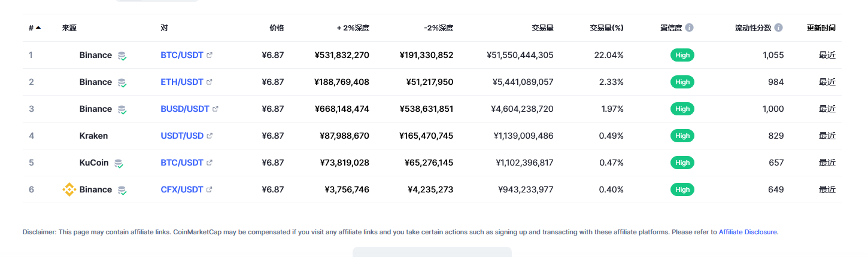Click the reserves icon in the Binance BUSD/USDT row

(122, 109)
